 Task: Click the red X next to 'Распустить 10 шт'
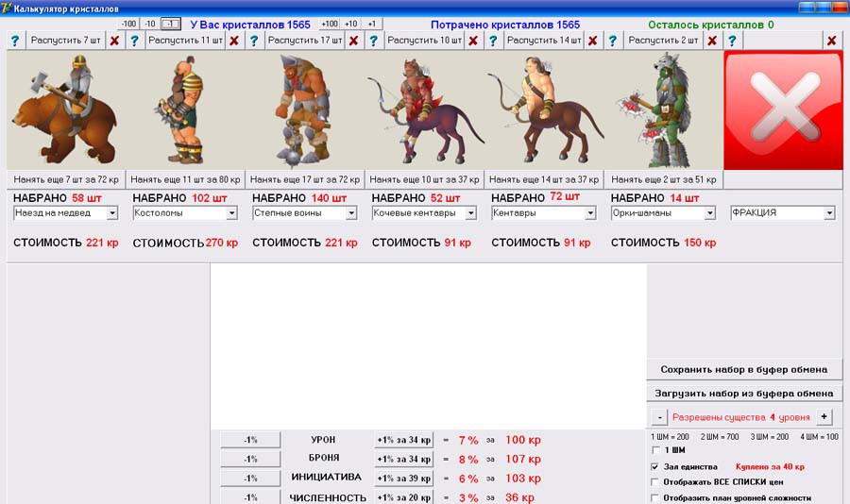tap(472, 41)
